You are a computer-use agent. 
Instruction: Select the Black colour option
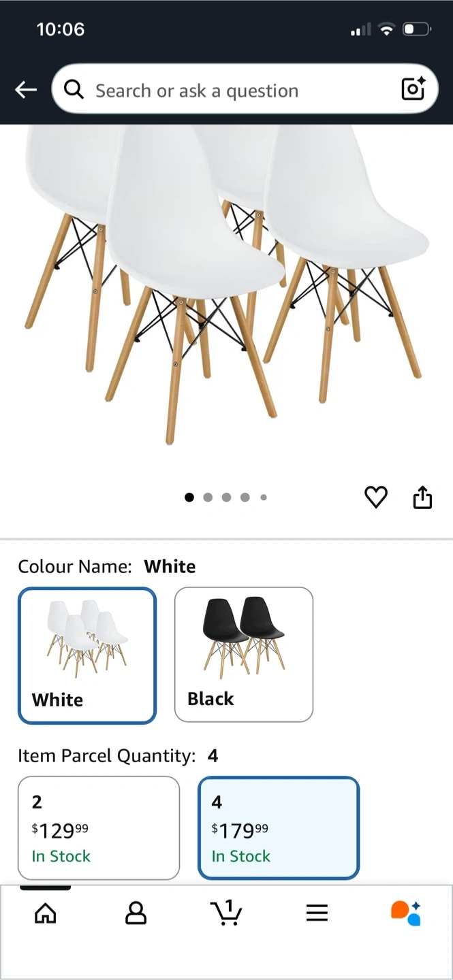pyautogui.click(x=244, y=655)
